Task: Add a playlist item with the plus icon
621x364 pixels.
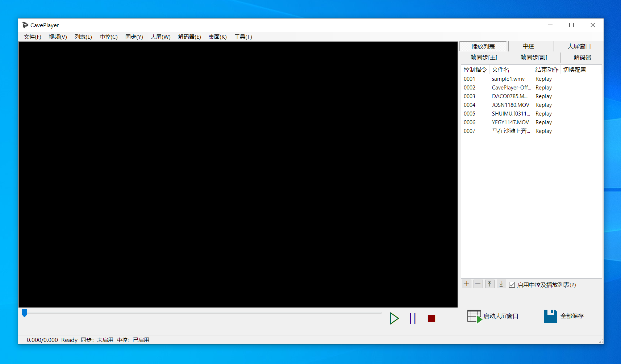Action: tap(466, 284)
